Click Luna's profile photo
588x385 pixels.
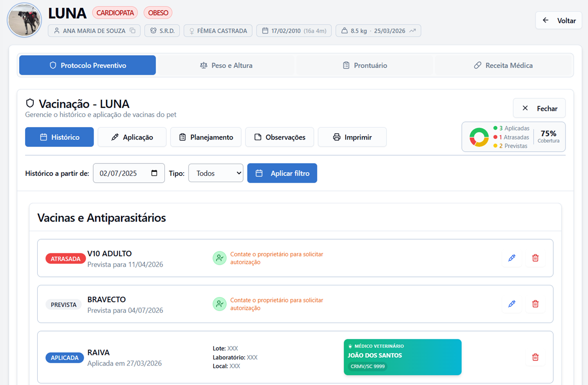(x=25, y=20)
